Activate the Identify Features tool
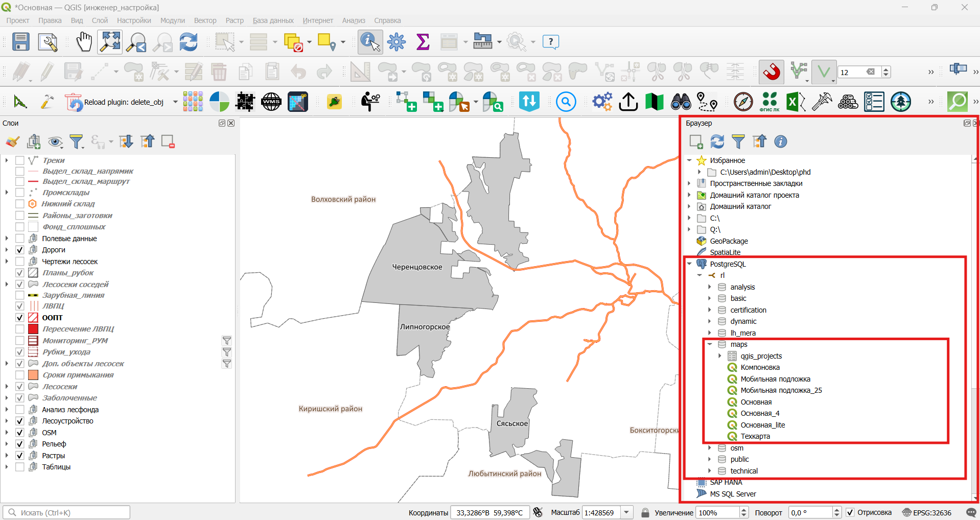 pos(370,42)
